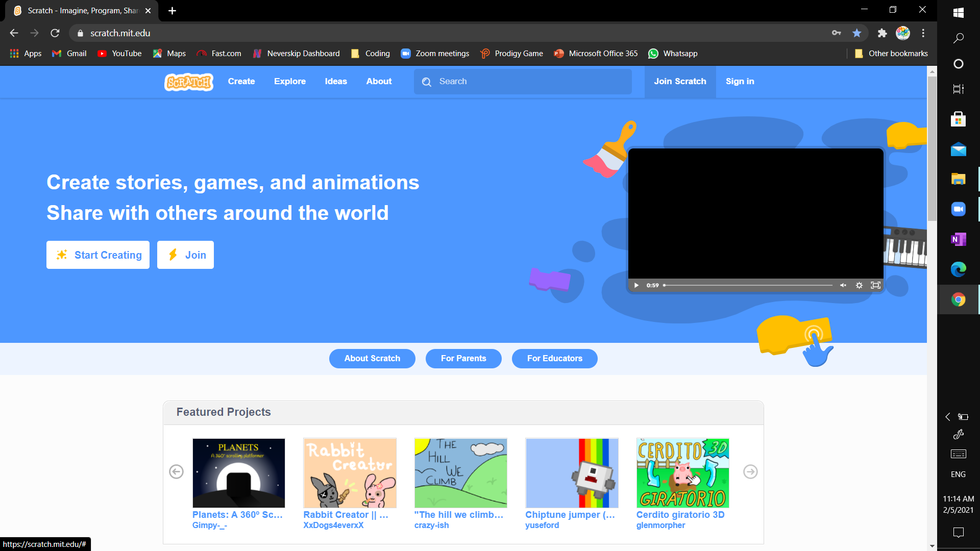Open the video settings gear
This screenshot has height=551, width=980.
coord(859,285)
